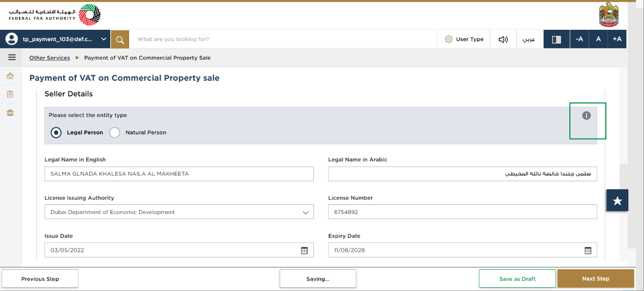The image size is (644, 291).
Task: Expand the License Issuing Authority dropdown
Action: (x=179, y=212)
